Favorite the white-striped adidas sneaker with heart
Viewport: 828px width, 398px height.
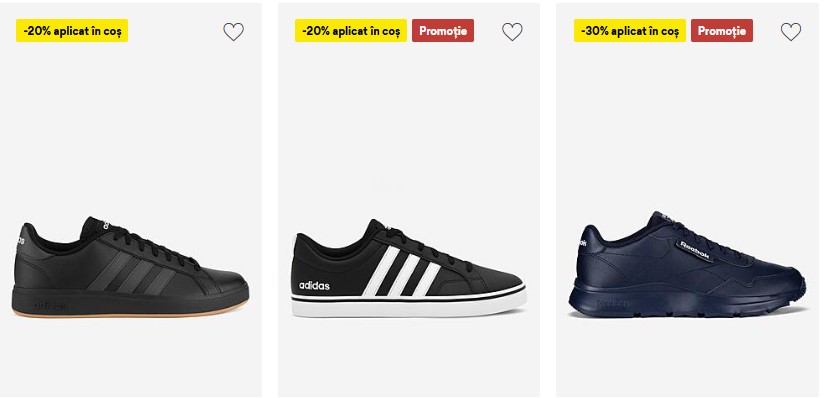(x=512, y=32)
